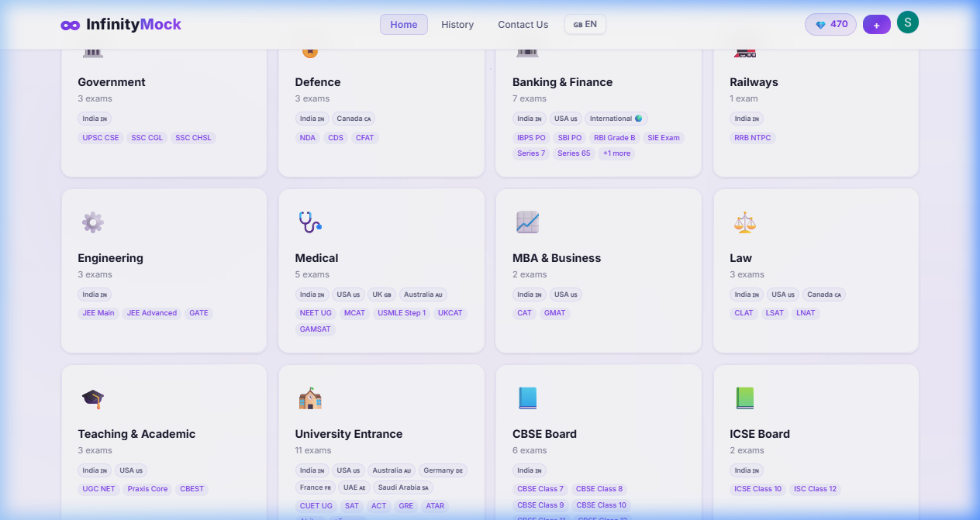The height and width of the screenshot is (520, 980).
Task: Select the IBPS PO exam tag
Action: (x=531, y=138)
